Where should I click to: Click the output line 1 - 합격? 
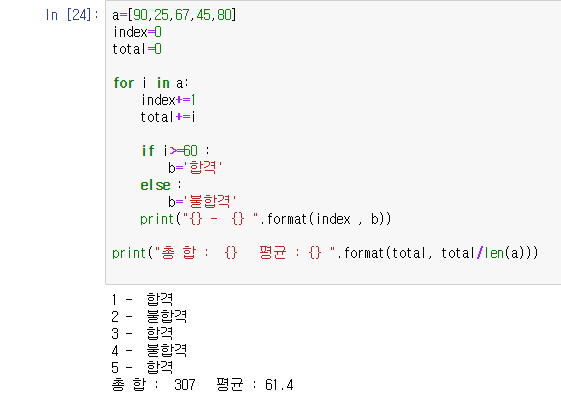click(x=142, y=299)
